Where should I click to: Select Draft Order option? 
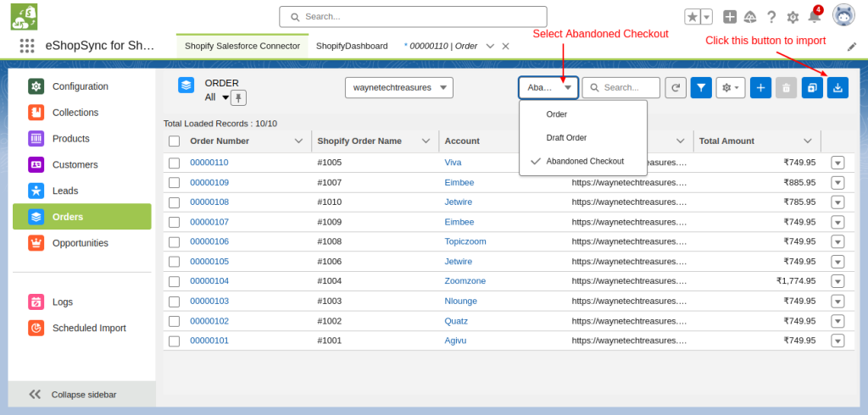click(x=583, y=138)
